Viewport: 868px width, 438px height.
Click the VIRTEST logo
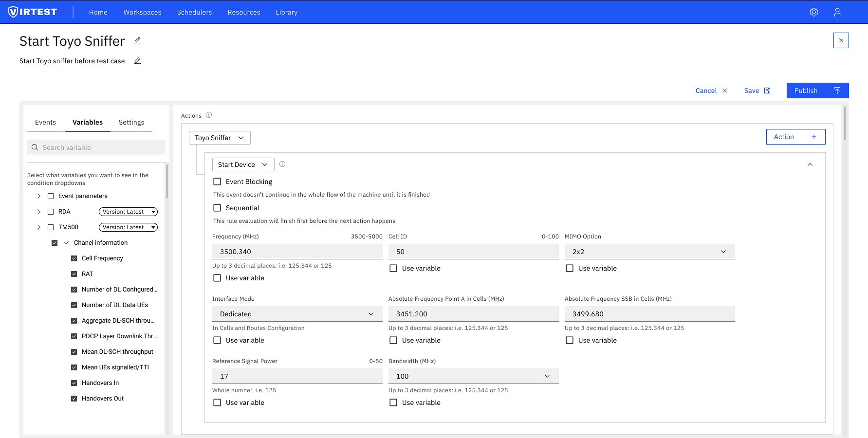[x=32, y=12]
